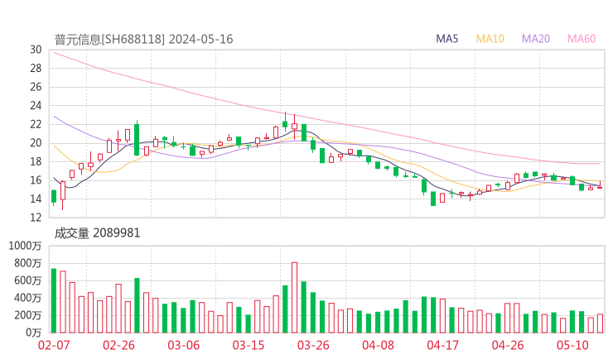Click the 0万 volume axis label

[34, 333]
